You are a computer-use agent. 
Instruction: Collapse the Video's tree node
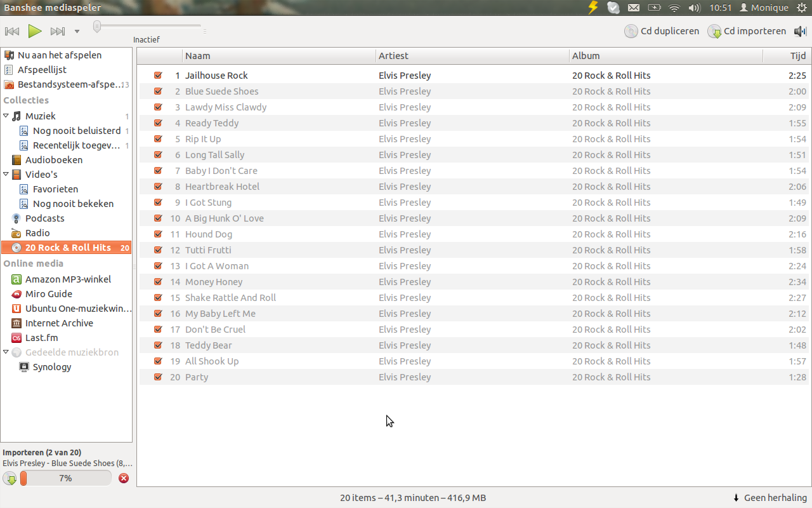pos(6,175)
